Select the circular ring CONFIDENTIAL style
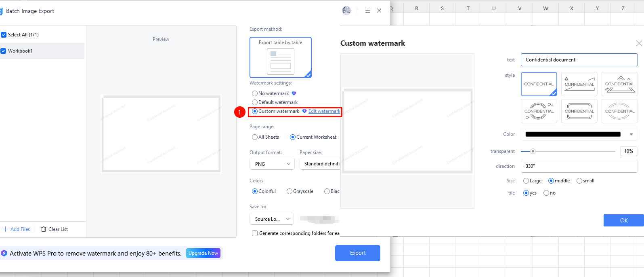The height and width of the screenshot is (277, 644). tap(539, 111)
